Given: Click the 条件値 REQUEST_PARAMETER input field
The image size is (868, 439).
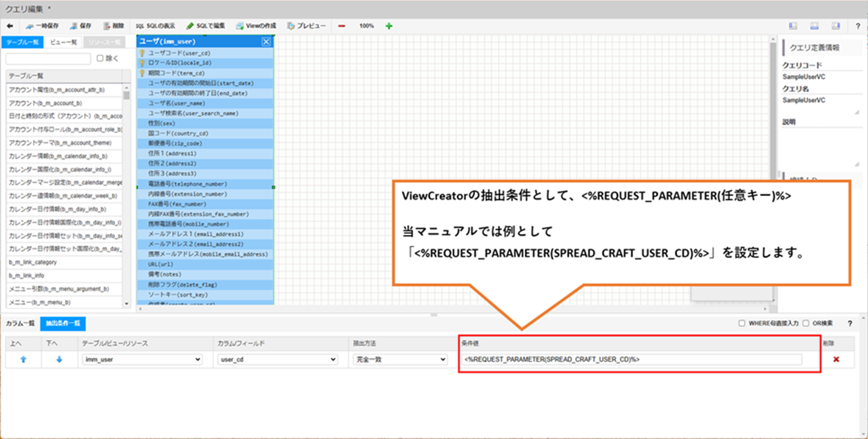Looking at the screenshot, I should (631, 359).
